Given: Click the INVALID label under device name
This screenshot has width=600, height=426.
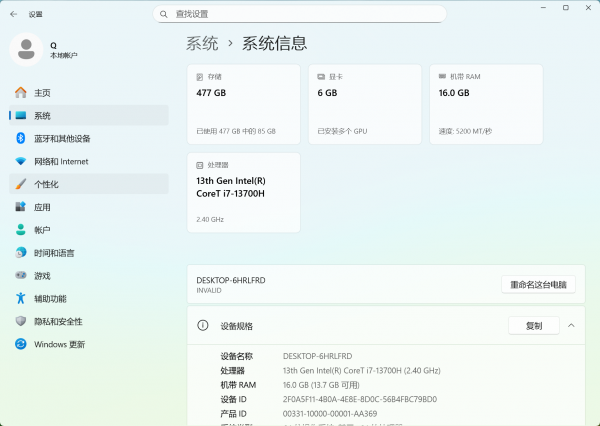Looking at the screenshot, I should [x=209, y=291].
